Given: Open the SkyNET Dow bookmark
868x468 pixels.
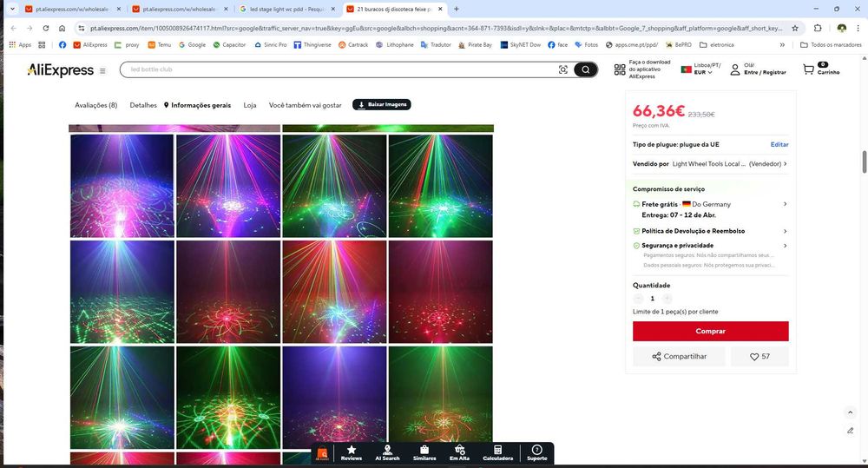Looking at the screenshot, I should coord(520,45).
